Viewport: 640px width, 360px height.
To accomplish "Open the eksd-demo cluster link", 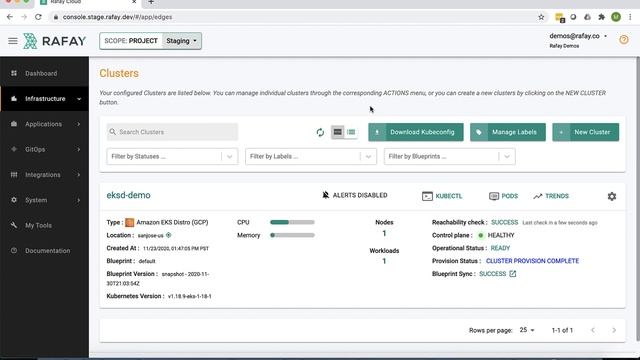I will pos(128,195).
